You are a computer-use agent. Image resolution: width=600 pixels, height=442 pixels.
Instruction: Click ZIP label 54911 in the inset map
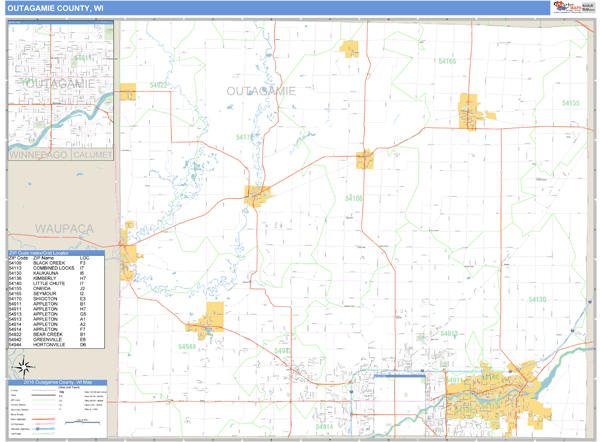pos(83,58)
